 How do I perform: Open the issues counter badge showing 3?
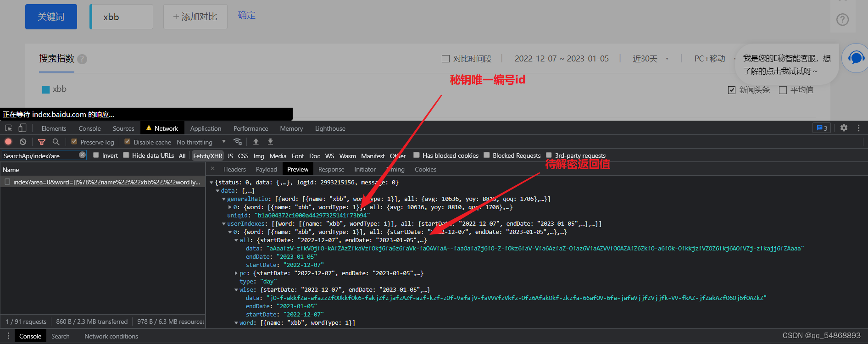tap(821, 128)
